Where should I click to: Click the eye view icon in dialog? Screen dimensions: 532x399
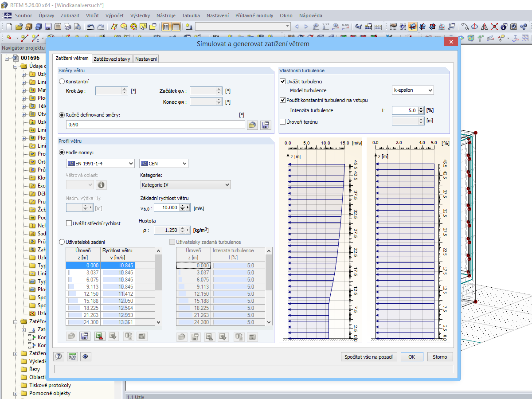pos(85,356)
